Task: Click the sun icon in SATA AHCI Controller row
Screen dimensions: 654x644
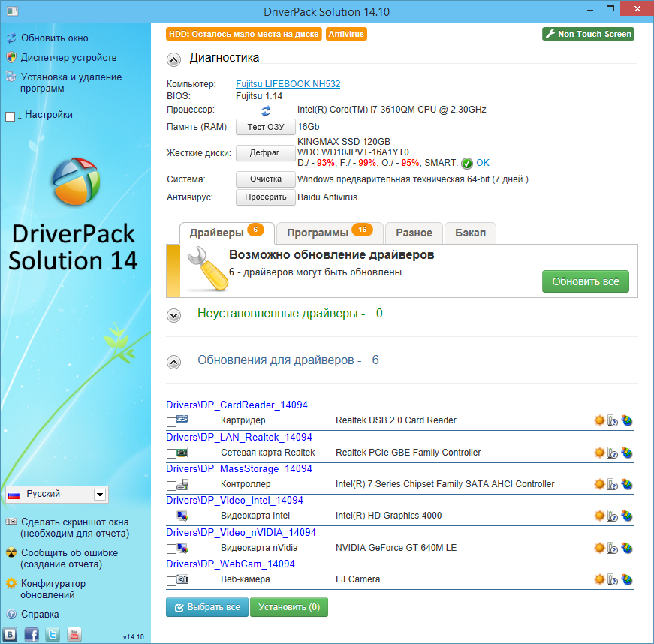Action: 599,484
